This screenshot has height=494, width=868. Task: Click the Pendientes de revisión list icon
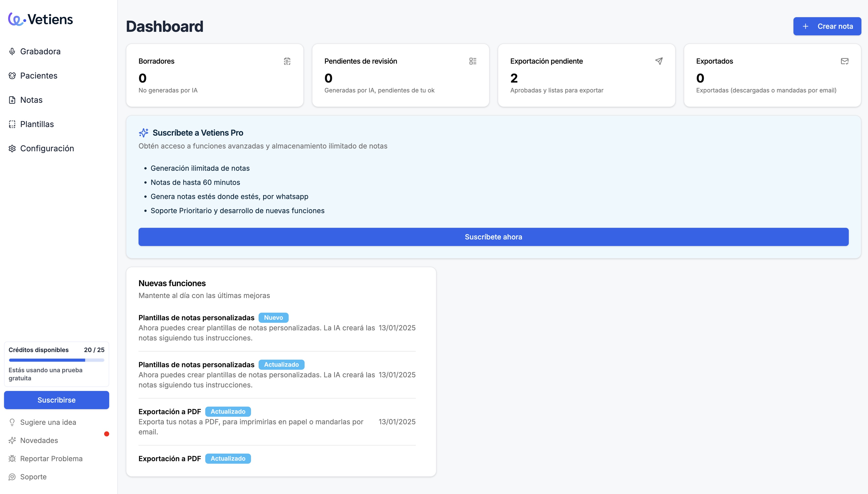coord(473,61)
